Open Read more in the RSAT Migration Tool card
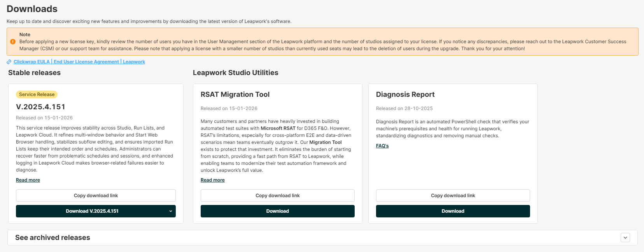 (213, 180)
